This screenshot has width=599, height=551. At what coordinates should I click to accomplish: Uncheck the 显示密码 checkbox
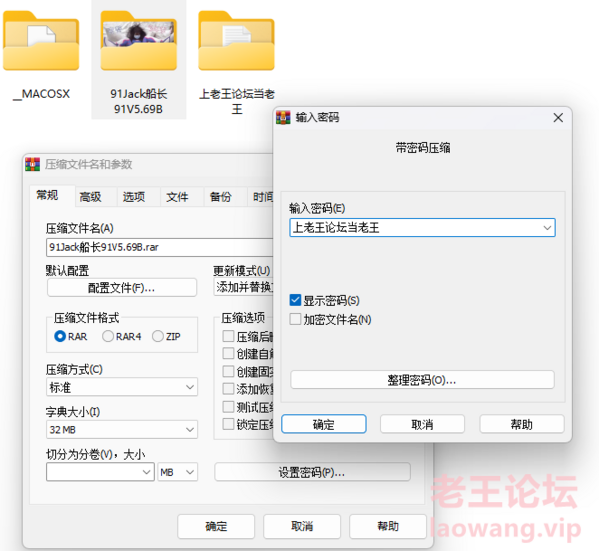click(x=295, y=300)
